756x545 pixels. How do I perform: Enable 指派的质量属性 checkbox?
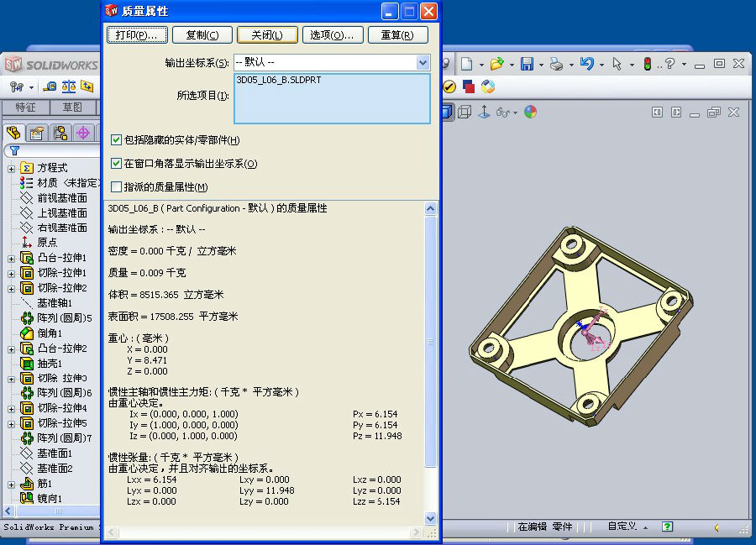117,187
